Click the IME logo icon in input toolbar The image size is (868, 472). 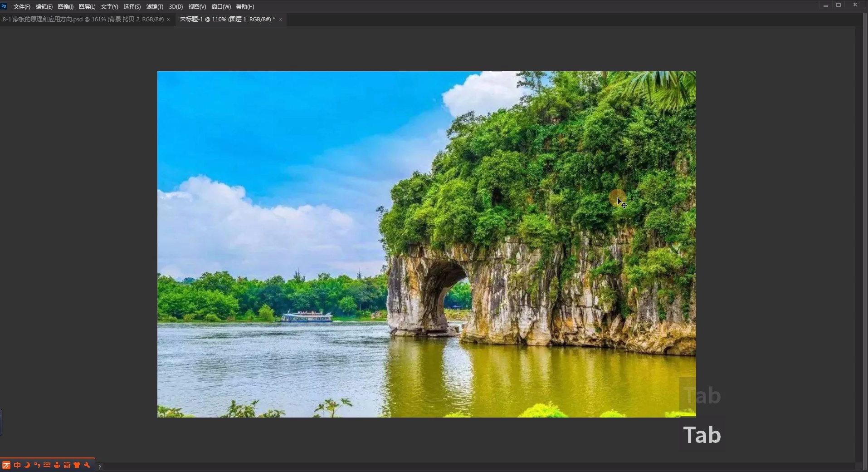click(6, 465)
